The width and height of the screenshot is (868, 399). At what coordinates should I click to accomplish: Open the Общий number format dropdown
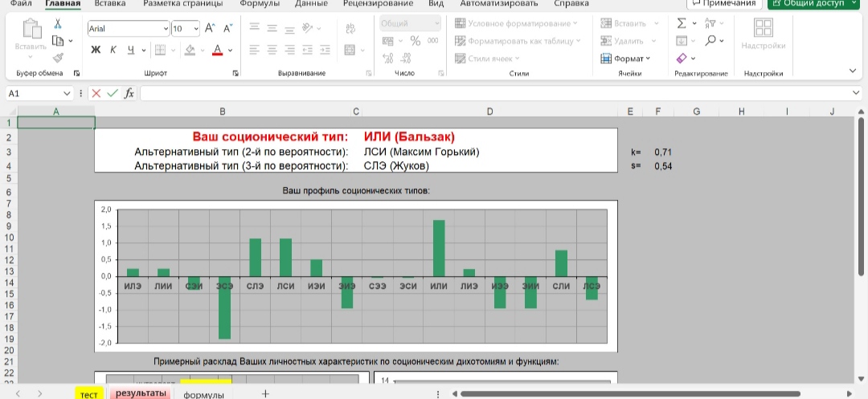[437, 23]
